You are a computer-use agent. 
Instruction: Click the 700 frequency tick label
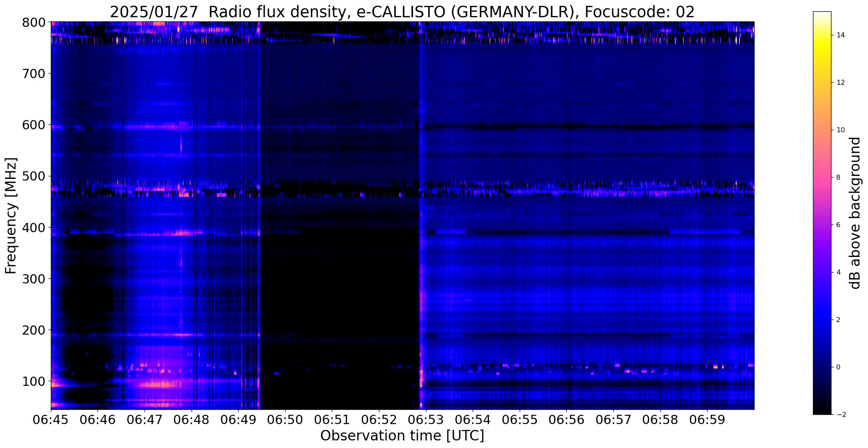33,73
